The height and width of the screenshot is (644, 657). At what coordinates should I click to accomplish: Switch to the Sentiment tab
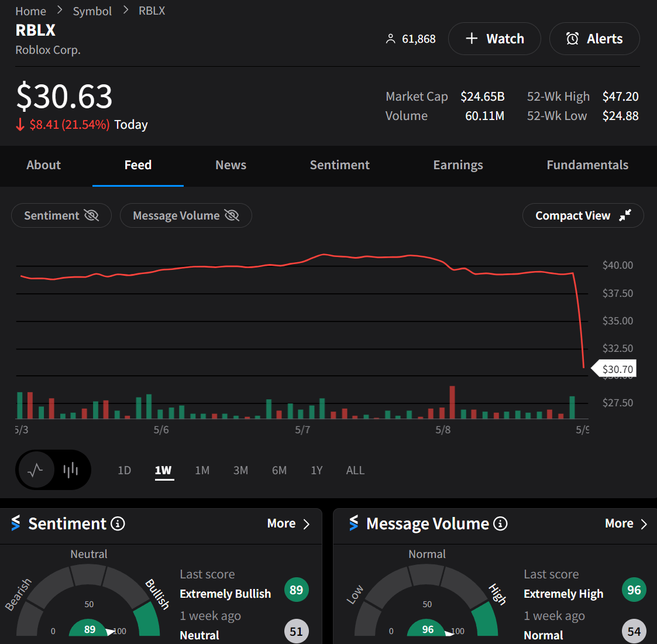tap(339, 165)
